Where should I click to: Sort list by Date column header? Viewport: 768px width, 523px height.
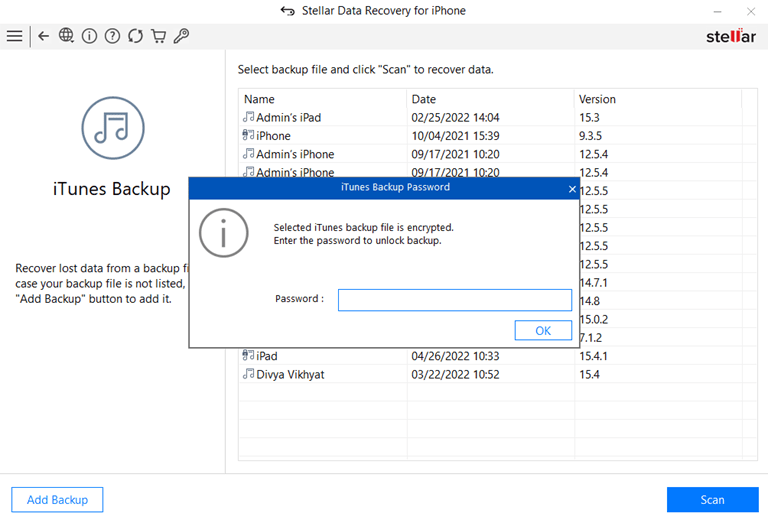(490, 99)
